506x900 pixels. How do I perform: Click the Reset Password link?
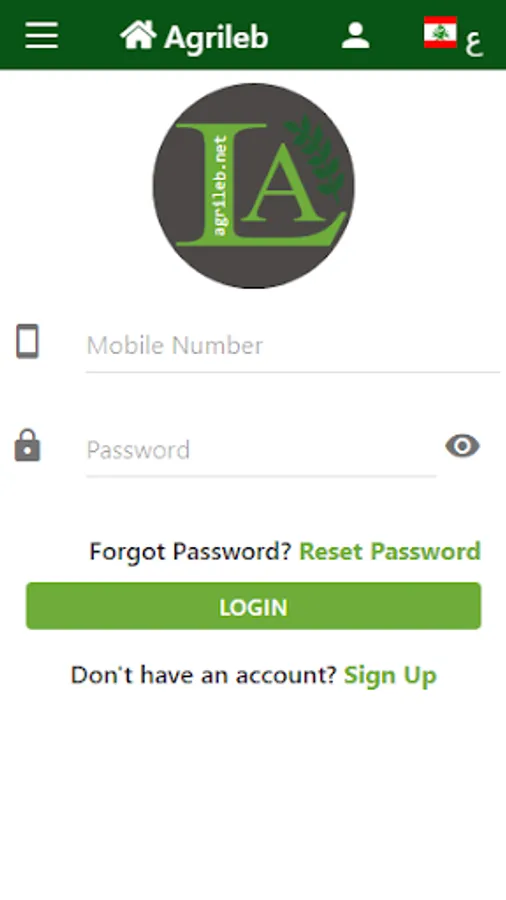pyautogui.click(x=390, y=551)
